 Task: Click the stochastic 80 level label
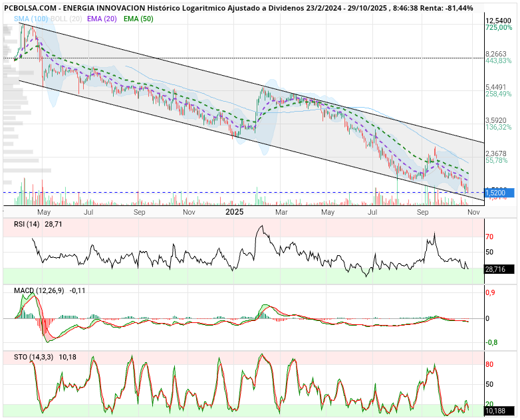click(x=489, y=365)
